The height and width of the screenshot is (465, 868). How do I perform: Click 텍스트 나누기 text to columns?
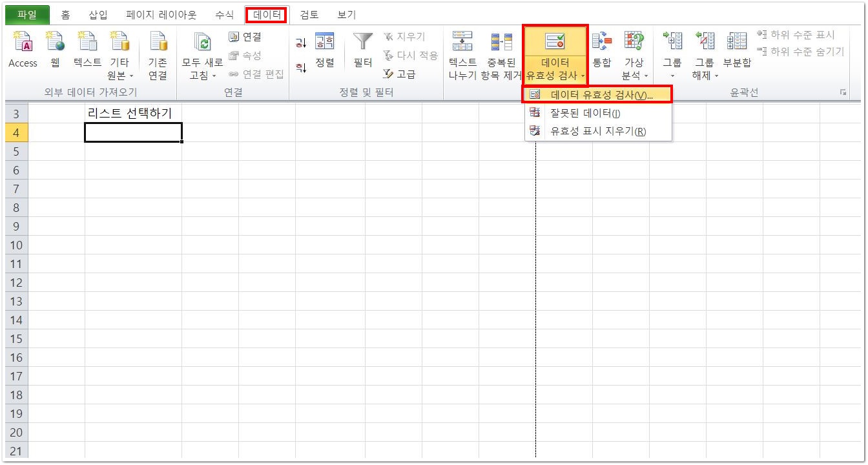(462, 56)
